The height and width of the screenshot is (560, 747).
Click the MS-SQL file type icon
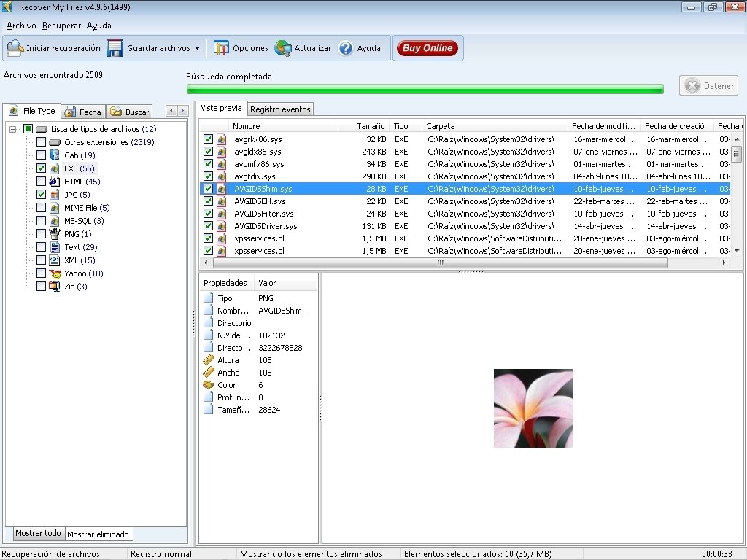point(55,221)
